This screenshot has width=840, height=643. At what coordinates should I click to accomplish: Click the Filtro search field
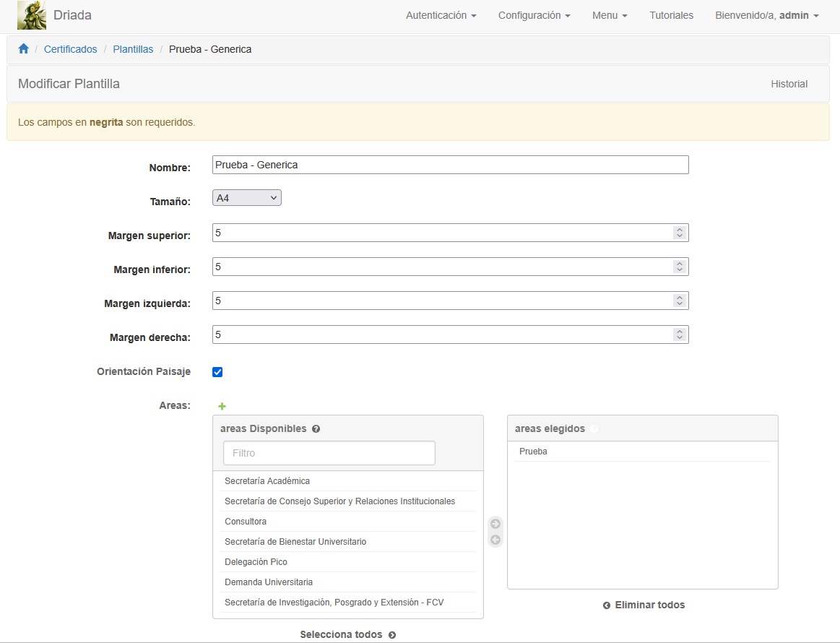329,452
